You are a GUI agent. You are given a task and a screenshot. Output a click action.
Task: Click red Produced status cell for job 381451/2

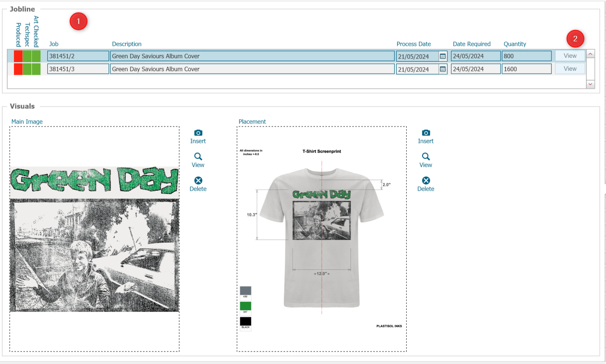click(18, 56)
